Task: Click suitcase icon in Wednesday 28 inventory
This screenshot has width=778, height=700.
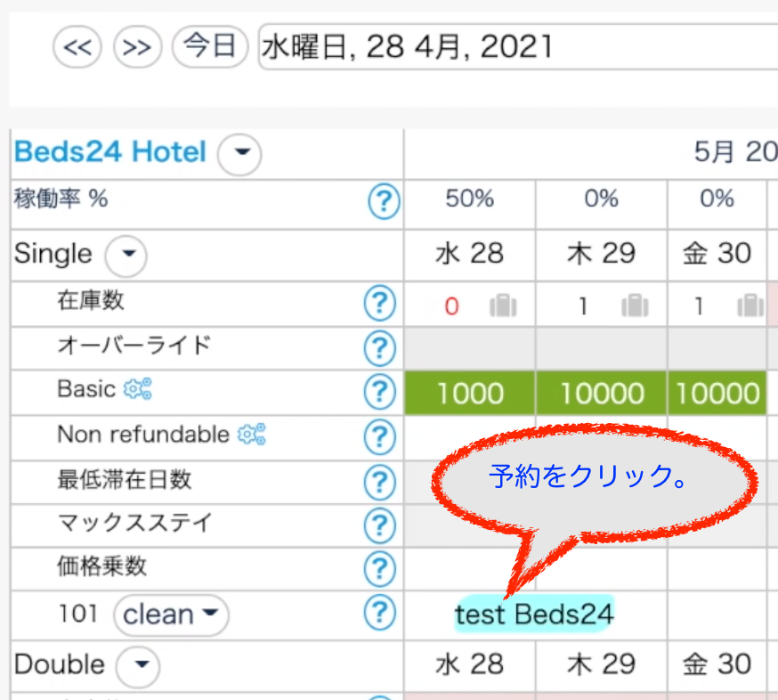Action: point(503,306)
